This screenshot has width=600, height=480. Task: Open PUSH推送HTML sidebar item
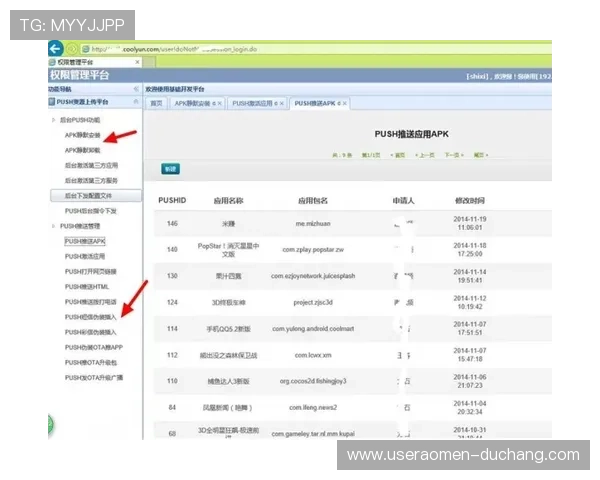coord(87,287)
